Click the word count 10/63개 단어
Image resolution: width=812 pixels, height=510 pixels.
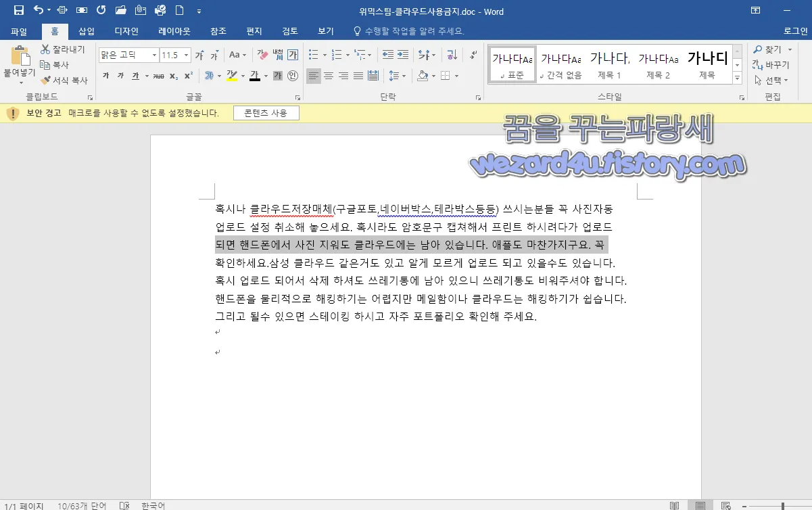(82, 505)
